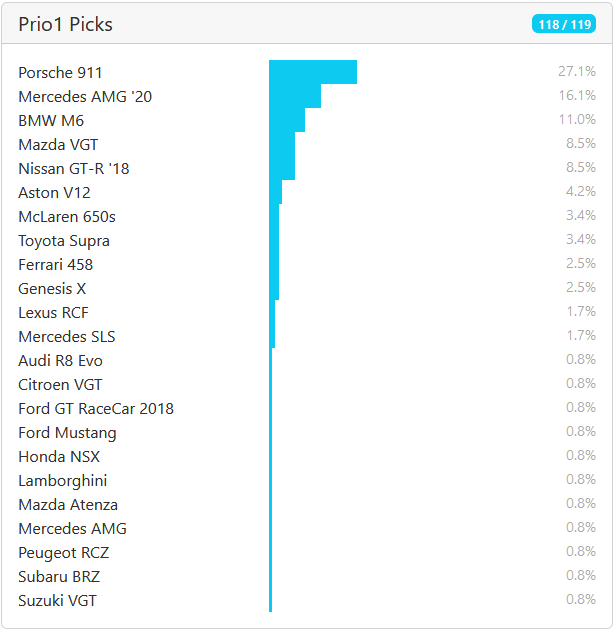Viewport: 616px width, 630px height.
Task: Select the Porsche 911 row label
Action: point(60,73)
